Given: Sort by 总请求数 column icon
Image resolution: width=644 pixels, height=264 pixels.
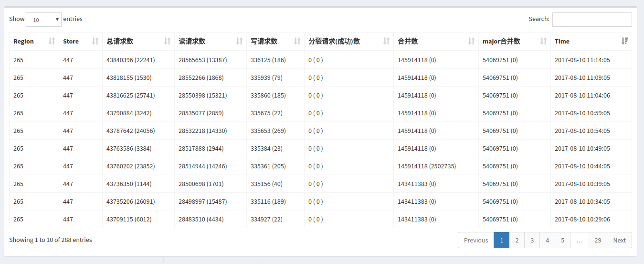Looking at the screenshot, I should (x=167, y=41).
